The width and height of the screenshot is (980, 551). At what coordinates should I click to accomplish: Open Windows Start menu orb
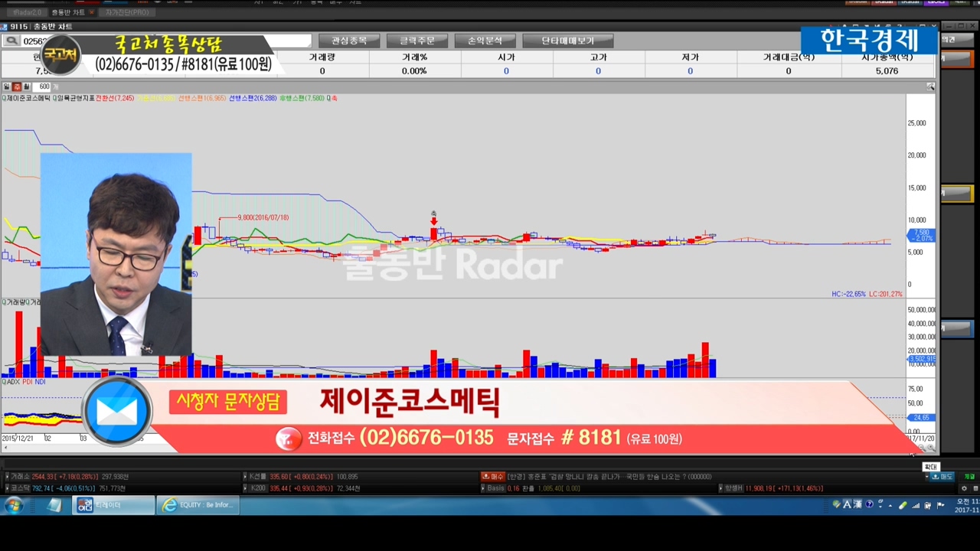point(14,505)
